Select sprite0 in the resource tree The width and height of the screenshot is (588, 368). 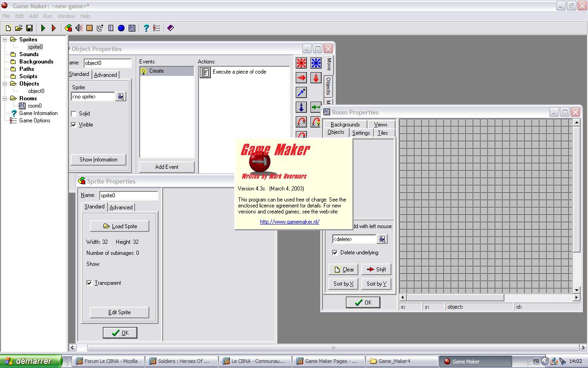[x=35, y=47]
